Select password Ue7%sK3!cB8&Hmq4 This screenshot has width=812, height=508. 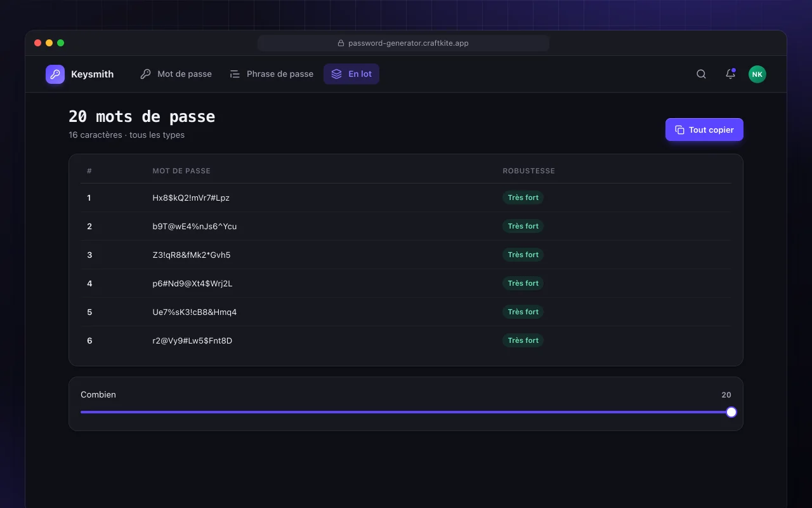[x=195, y=312]
